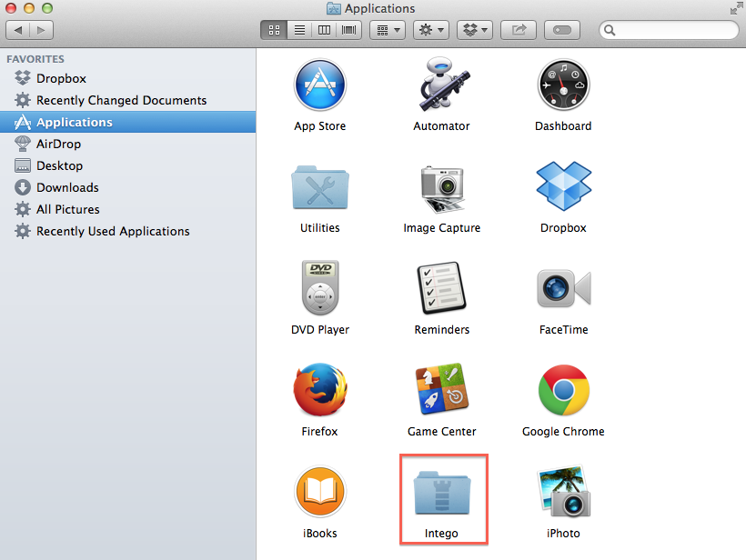The height and width of the screenshot is (560, 746).
Task: Go forward with the right arrow button
Action: (41, 30)
